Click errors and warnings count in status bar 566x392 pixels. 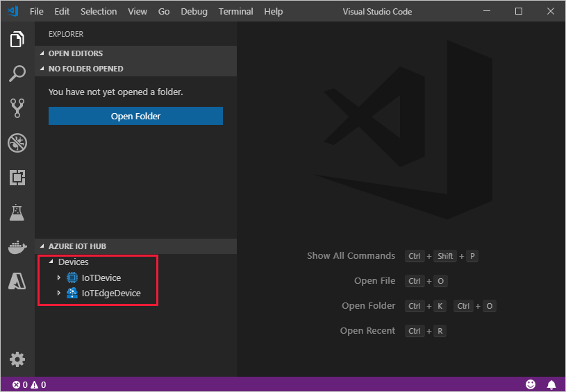(28, 384)
